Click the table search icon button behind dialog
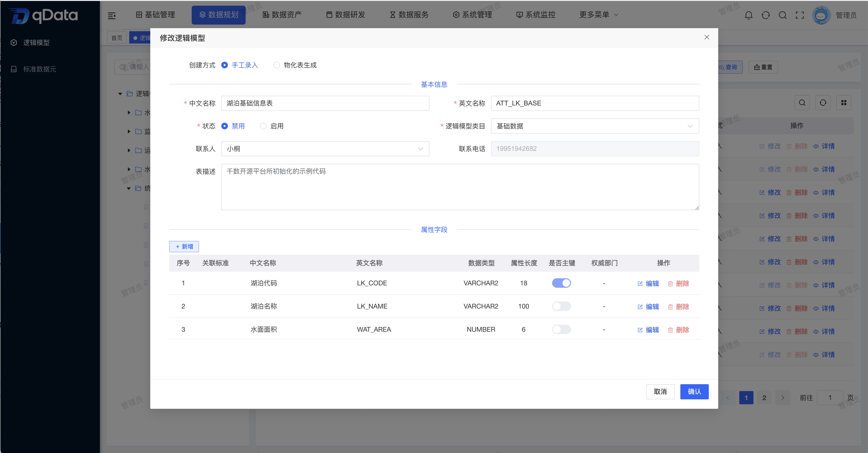Image resolution: width=868 pixels, height=453 pixels. [802, 103]
